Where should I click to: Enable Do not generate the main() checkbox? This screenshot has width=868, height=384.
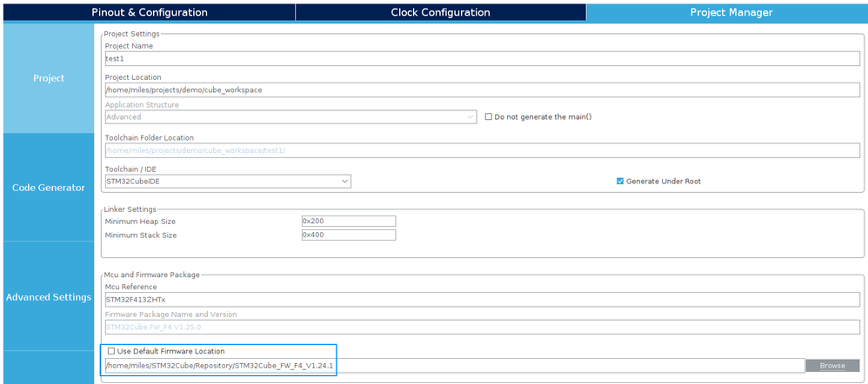point(488,116)
